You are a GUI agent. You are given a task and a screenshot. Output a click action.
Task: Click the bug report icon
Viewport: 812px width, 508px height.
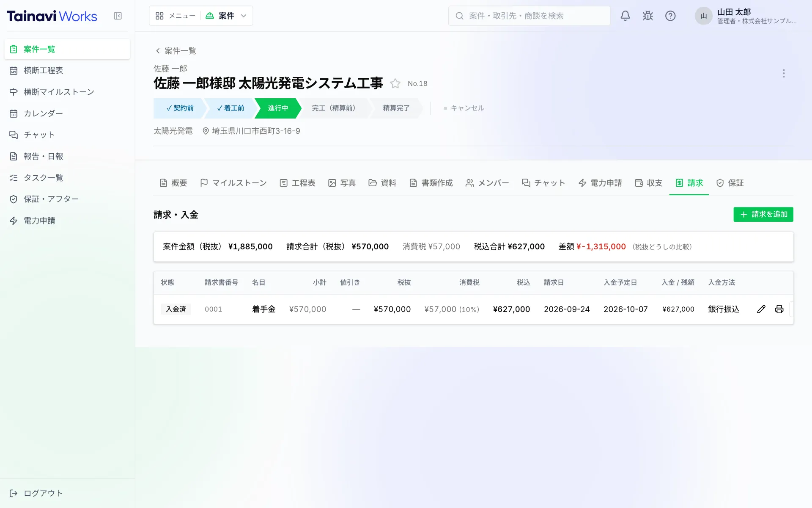(647, 16)
